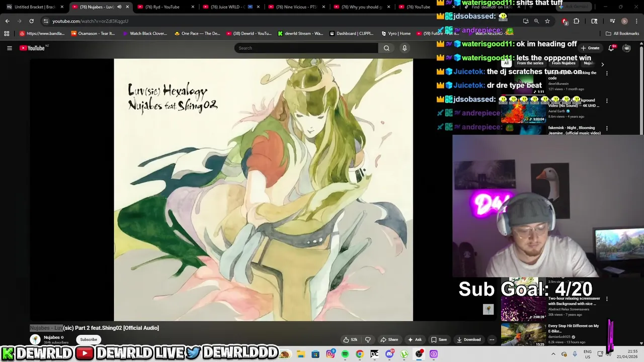Viewport: 644px width, 362px height.
Task: Open the ENG US language indicator
Action: coord(587,354)
